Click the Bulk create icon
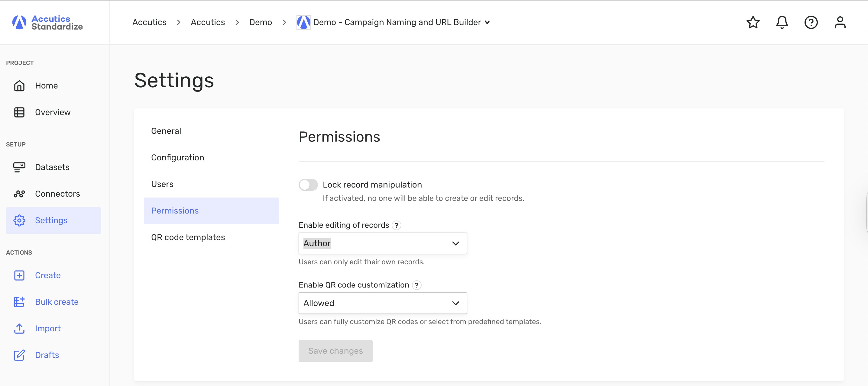The height and width of the screenshot is (386, 868). [x=19, y=302]
